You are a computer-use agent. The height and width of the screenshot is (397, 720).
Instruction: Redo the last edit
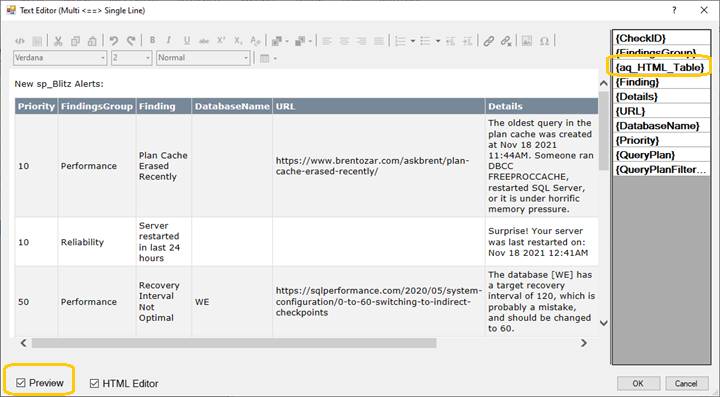pyautogui.click(x=131, y=41)
